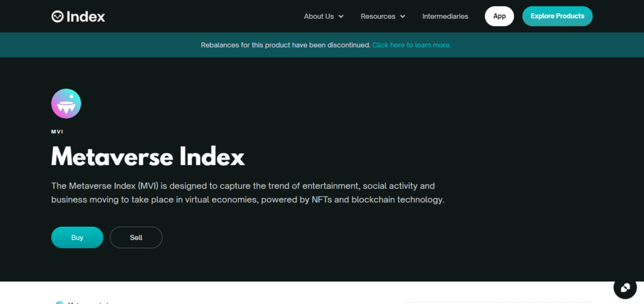This screenshot has height=304, width=644.
Task: Go to the Intermediaries page
Action: coord(445,16)
